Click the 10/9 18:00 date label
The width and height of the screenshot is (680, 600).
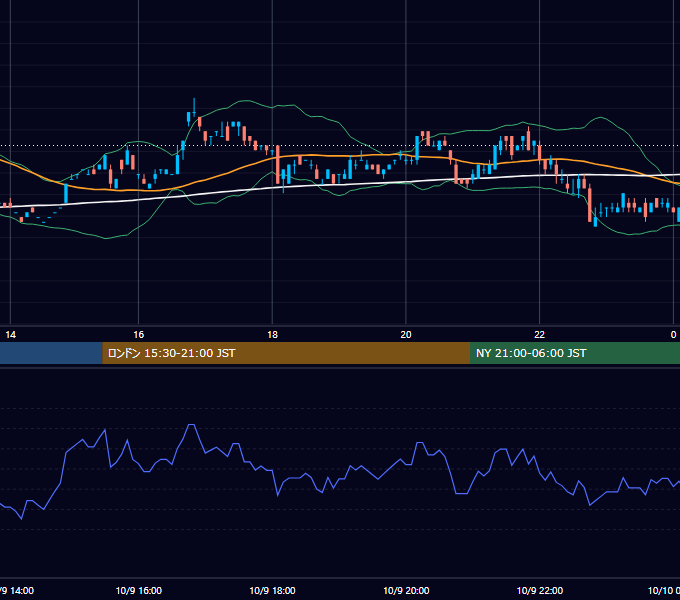[272, 590]
